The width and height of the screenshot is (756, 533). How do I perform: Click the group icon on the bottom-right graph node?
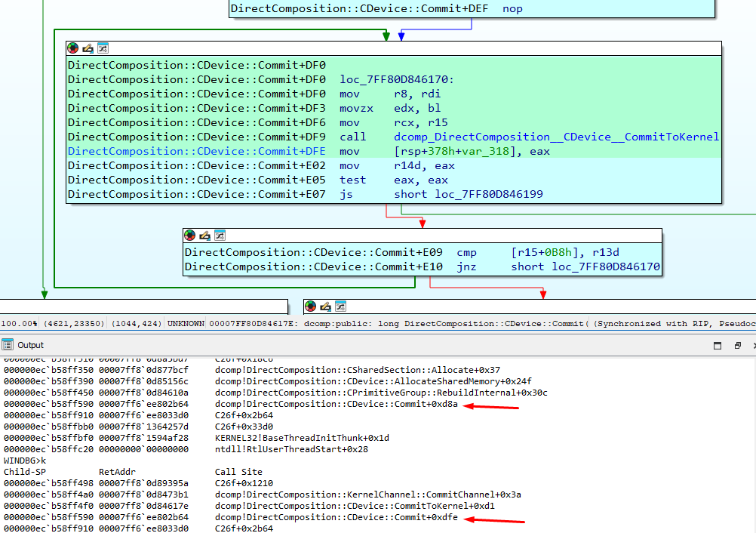pyautogui.click(x=340, y=306)
